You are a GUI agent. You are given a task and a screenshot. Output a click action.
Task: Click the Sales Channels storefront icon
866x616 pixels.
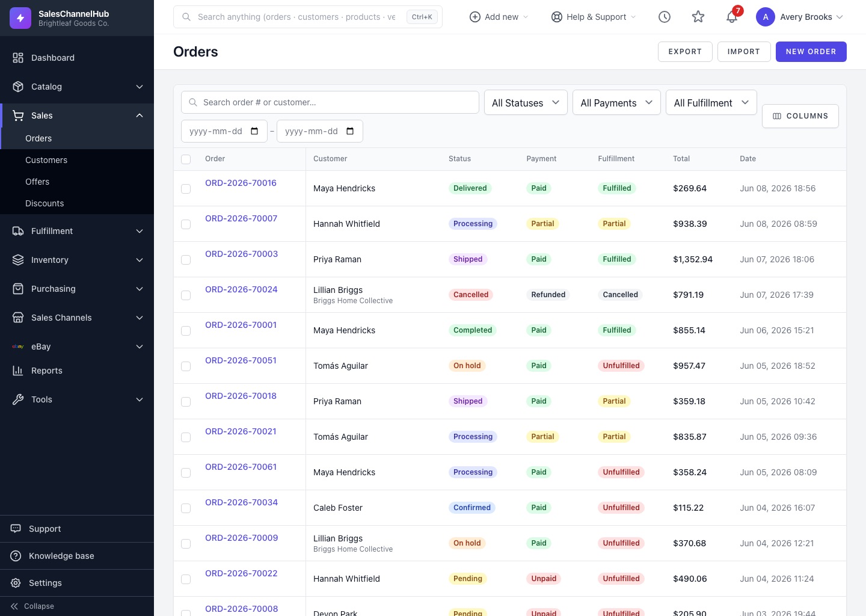(18, 318)
